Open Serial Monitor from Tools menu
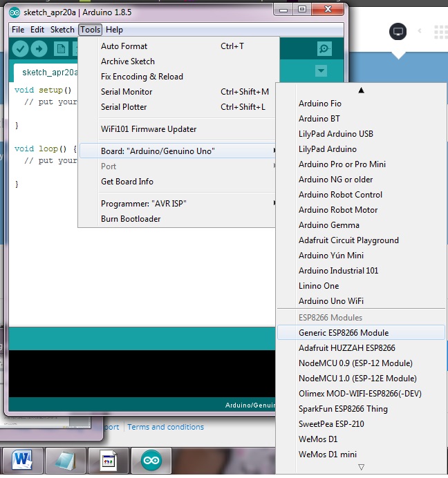This screenshot has height=478, width=448. click(178, 92)
